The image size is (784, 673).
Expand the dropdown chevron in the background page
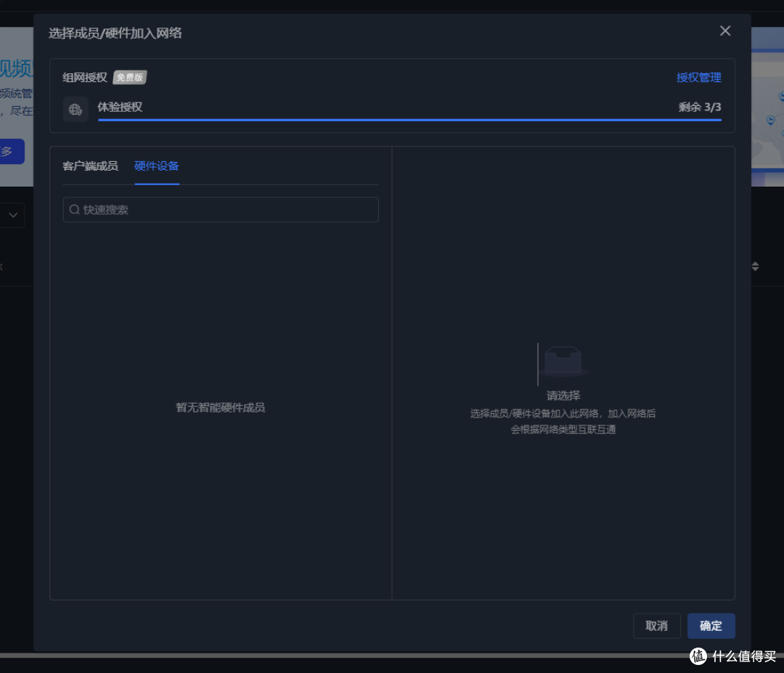13,216
